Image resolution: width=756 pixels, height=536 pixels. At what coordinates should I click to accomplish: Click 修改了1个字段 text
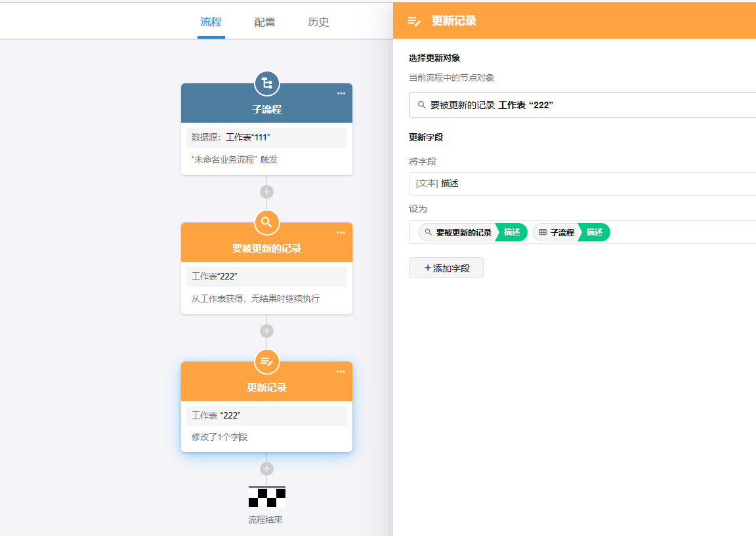pos(219,437)
